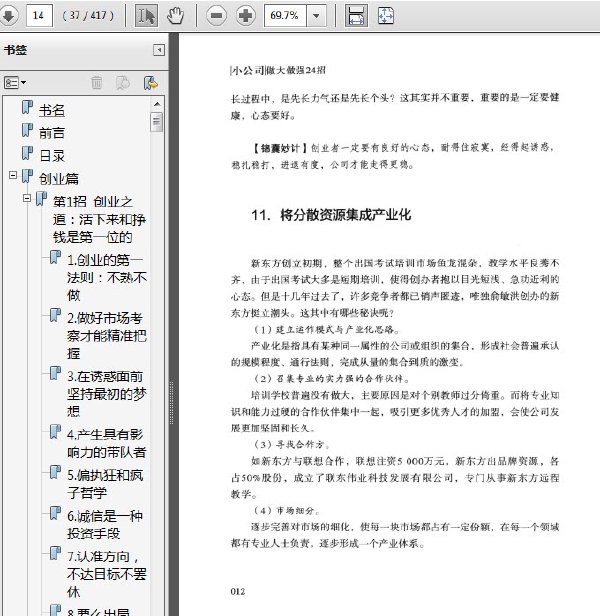Click the zoom percentage field 69.7%
This screenshot has width=600, height=616.
pos(285,16)
